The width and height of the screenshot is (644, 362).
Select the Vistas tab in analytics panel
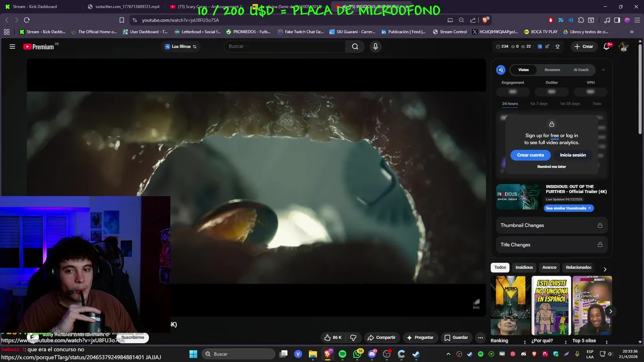[523, 70]
